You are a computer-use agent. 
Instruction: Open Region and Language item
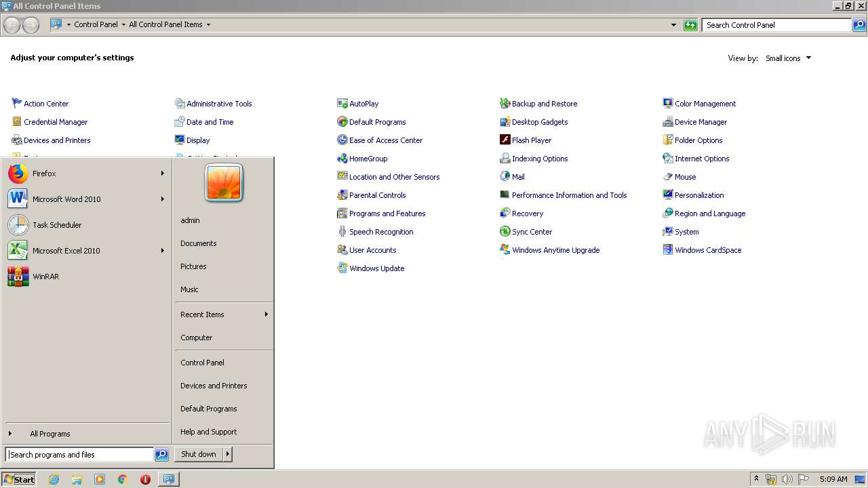(710, 213)
